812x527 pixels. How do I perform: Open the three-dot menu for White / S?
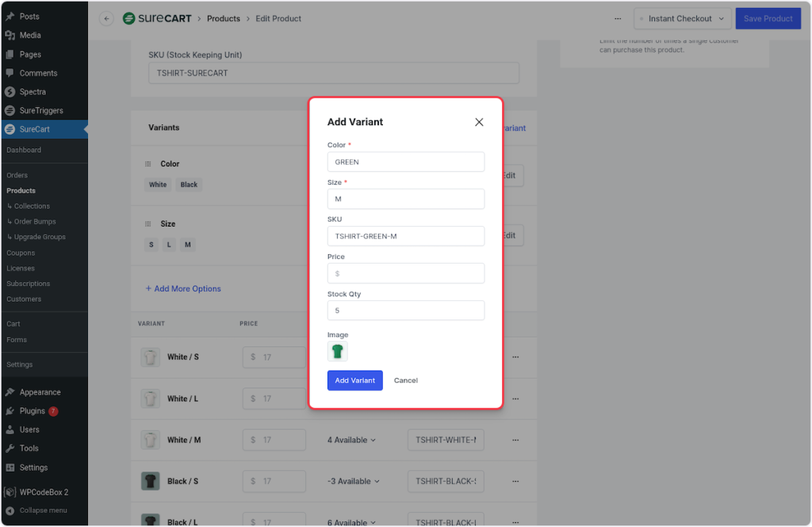click(x=515, y=357)
